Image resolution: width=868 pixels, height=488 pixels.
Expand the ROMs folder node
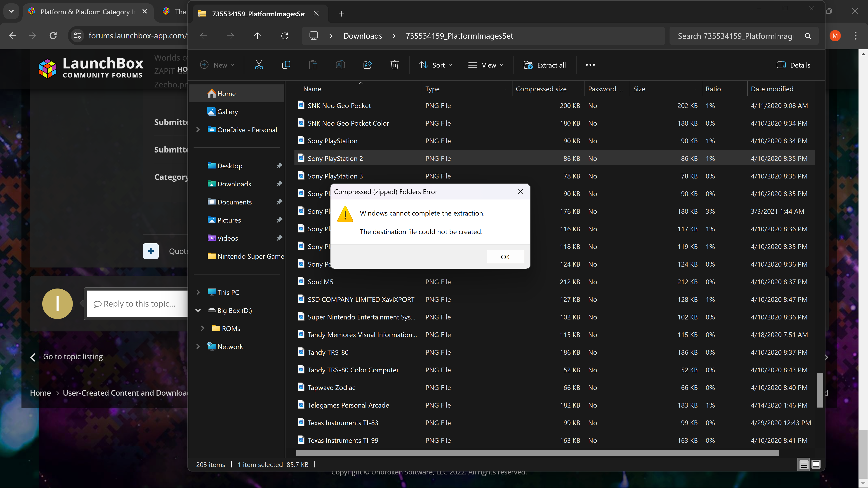tap(203, 328)
